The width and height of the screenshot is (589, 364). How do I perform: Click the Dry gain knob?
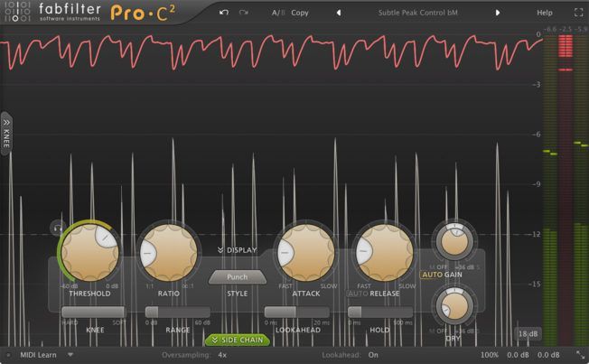click(454, 306)
